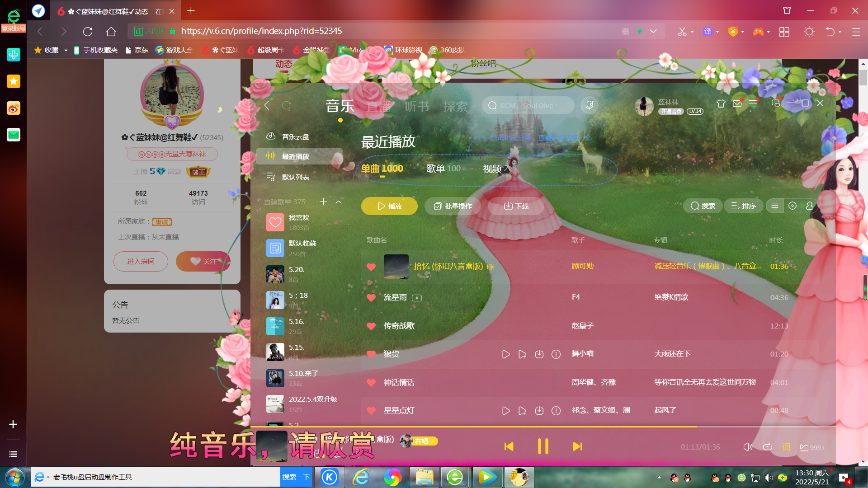Play the 狠货 song row
Viewport: 868px width, 488px height.
pos(506,354)
